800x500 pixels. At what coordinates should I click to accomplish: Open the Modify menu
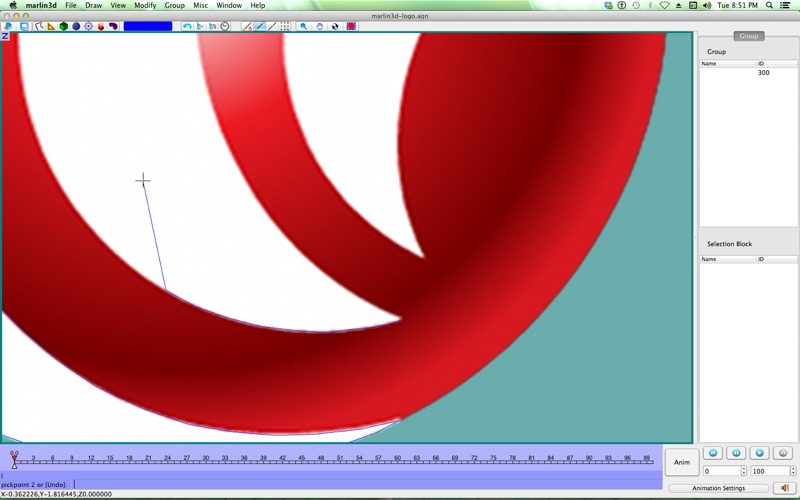pyautogui.click(x=145, y=5)
